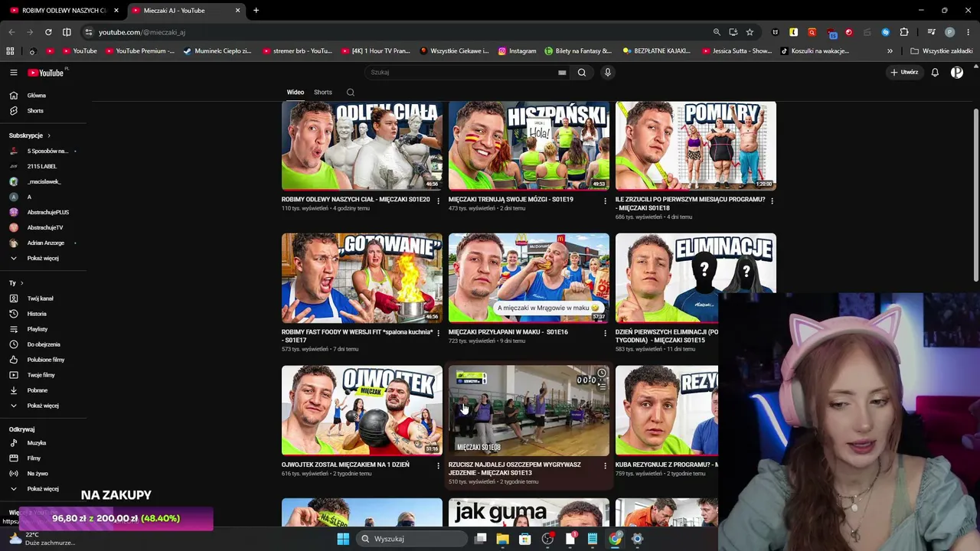Go back to the previous page
This screenshot has width=980, height=551.
11,32
